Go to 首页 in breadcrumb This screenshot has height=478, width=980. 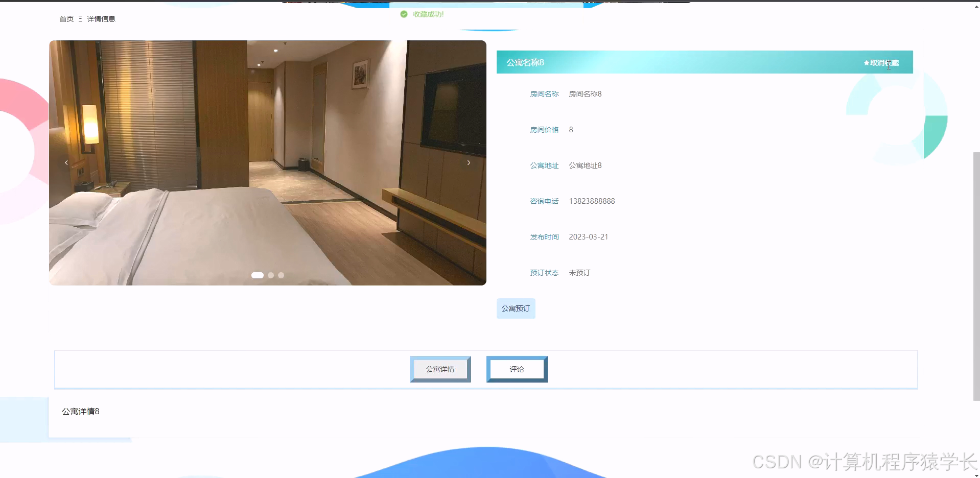coord(66,19)
